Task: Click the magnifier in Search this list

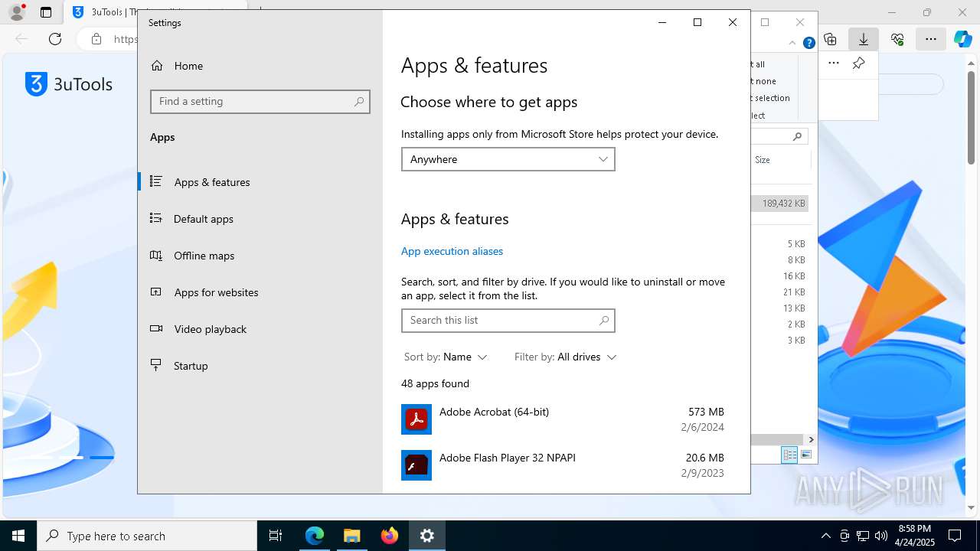Action: pos(603,320)
